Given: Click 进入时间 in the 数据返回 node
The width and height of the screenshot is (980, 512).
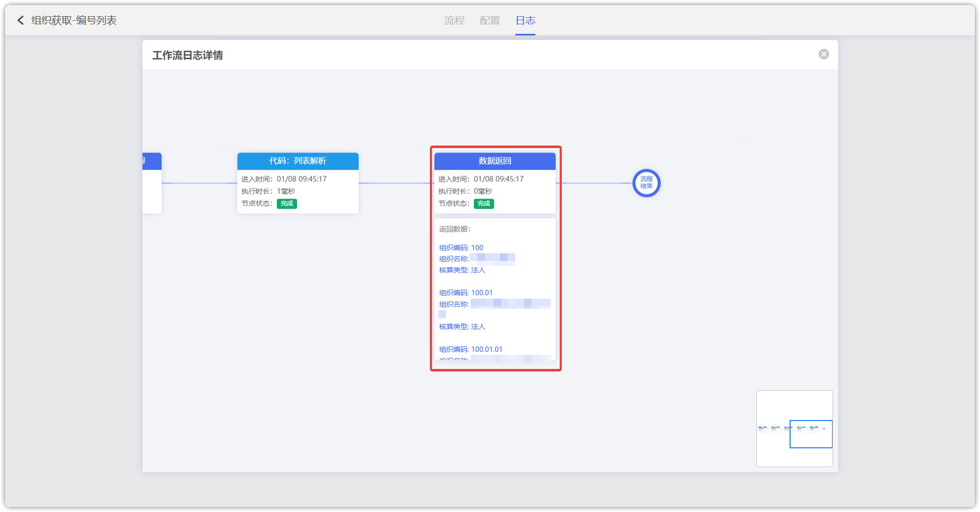Looking at the screenshot, I should click(481, 179).
